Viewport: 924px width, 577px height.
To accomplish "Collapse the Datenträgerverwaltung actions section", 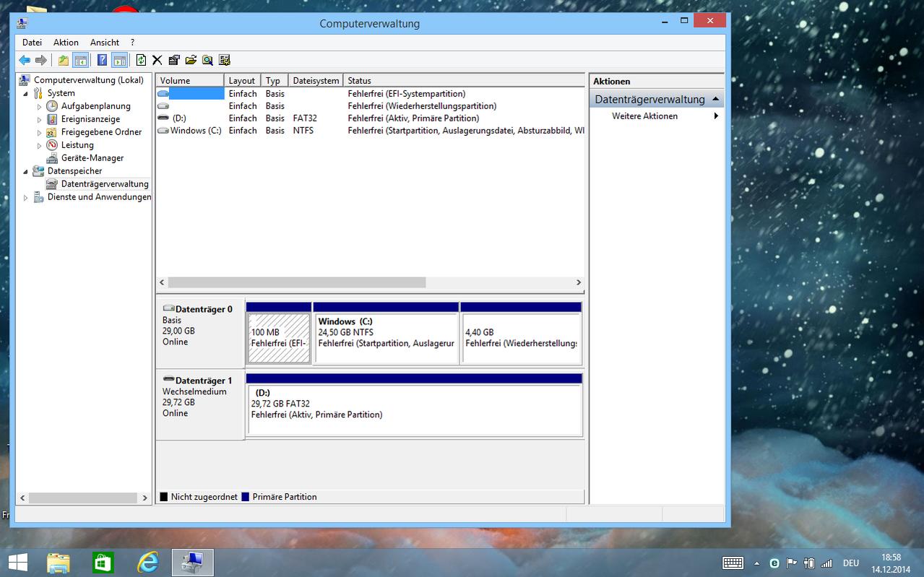I will tap(715, 99).
